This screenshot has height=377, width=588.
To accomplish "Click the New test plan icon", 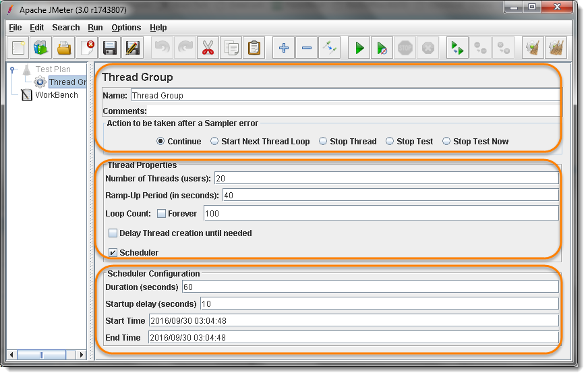I will tap(18, 48).
